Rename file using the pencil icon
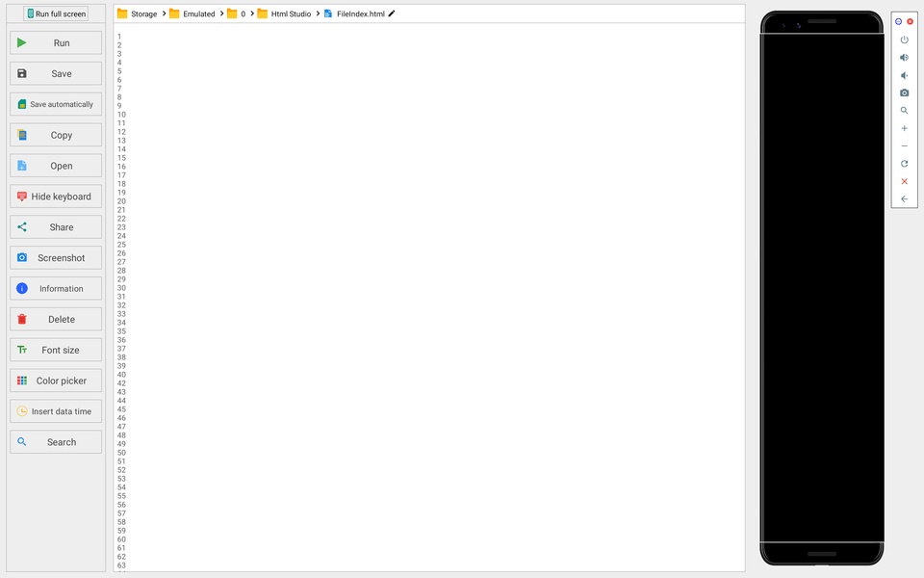 point(392,13)
